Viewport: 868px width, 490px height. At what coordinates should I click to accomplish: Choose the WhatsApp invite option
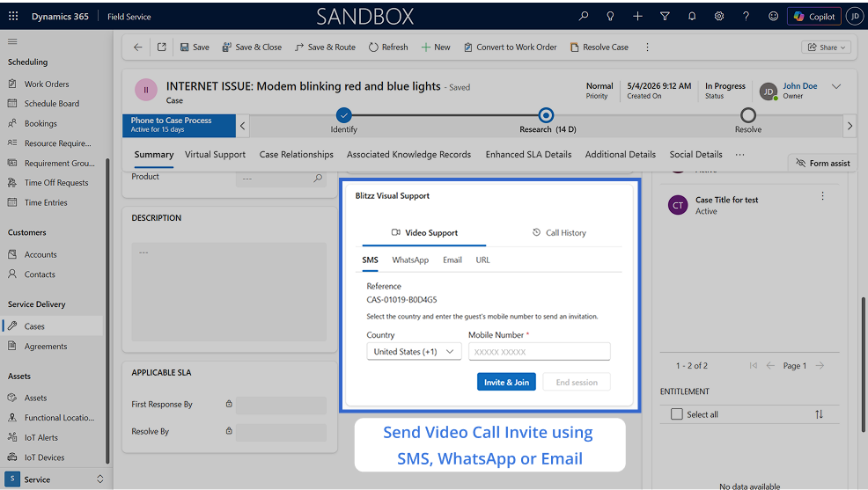pos(410,260)
